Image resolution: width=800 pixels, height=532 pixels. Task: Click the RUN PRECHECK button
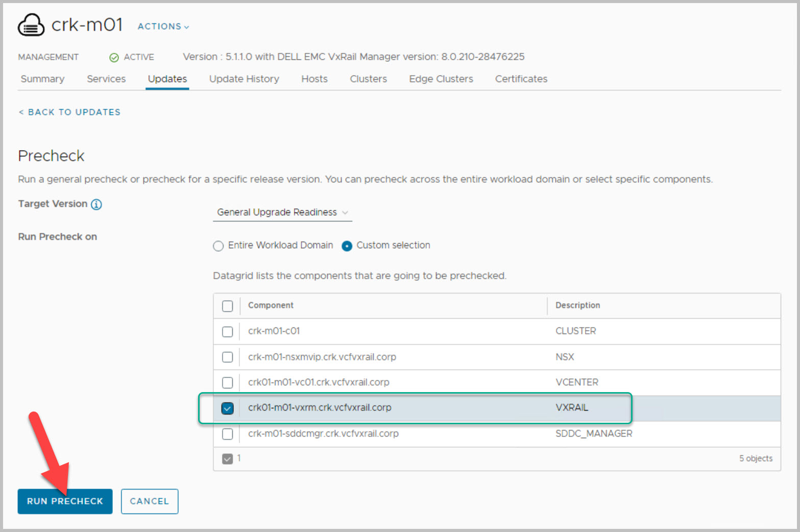coord(65,501)
